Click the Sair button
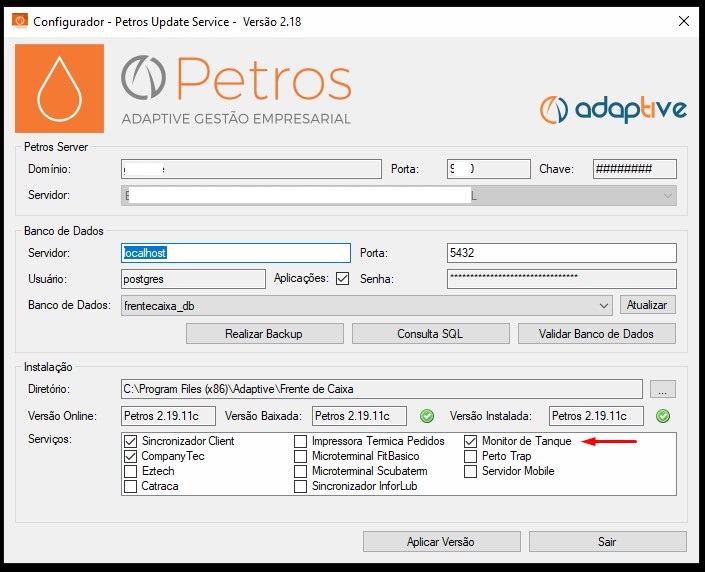Viewport: 705px width, 572px height. click(x=607, y=541)
